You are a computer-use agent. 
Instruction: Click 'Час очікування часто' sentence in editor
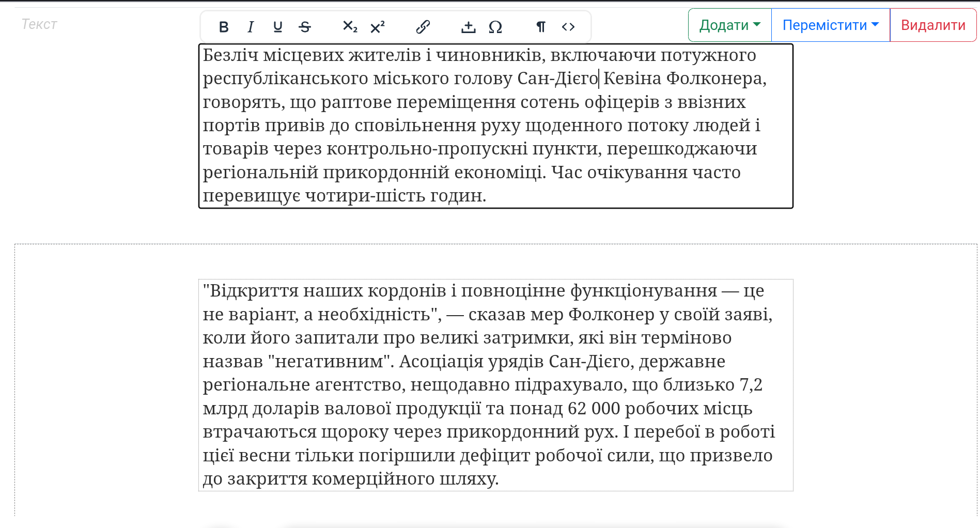click(x=646, y=173)
